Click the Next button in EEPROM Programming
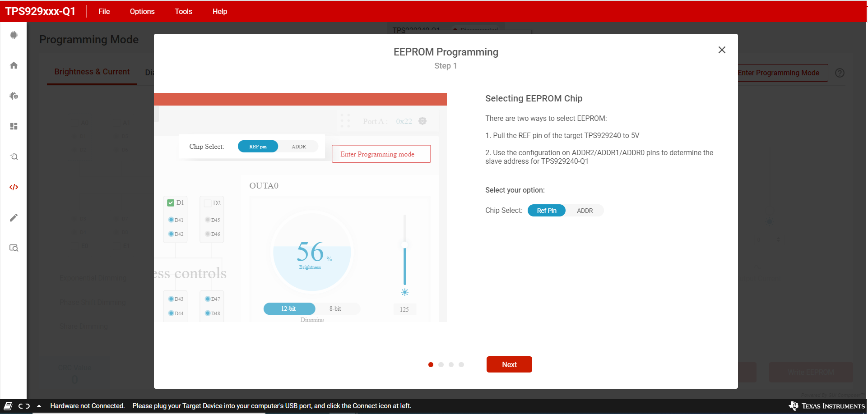 [x=509, y=364]
